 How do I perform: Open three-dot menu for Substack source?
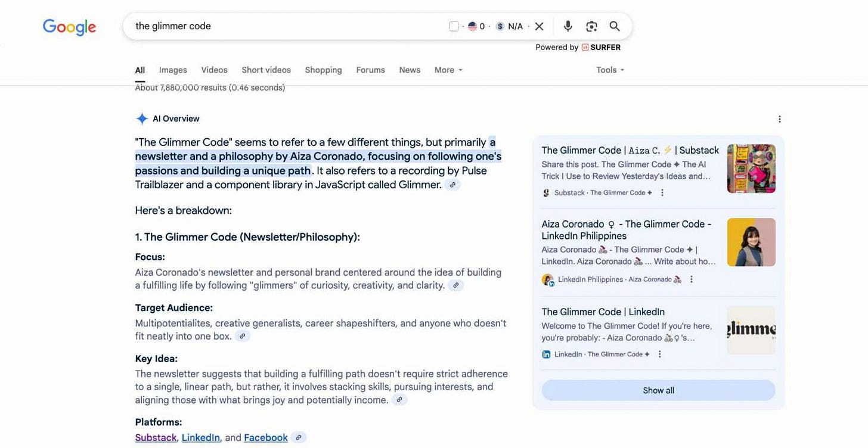tap(662, 192)
